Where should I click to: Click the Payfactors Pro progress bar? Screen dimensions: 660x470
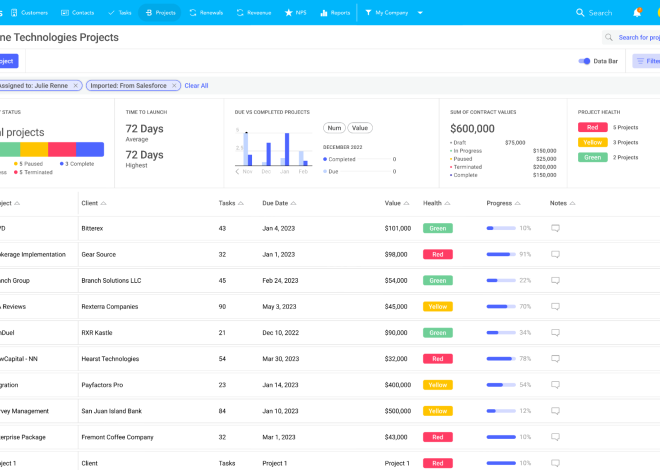[x=501, y=385]
